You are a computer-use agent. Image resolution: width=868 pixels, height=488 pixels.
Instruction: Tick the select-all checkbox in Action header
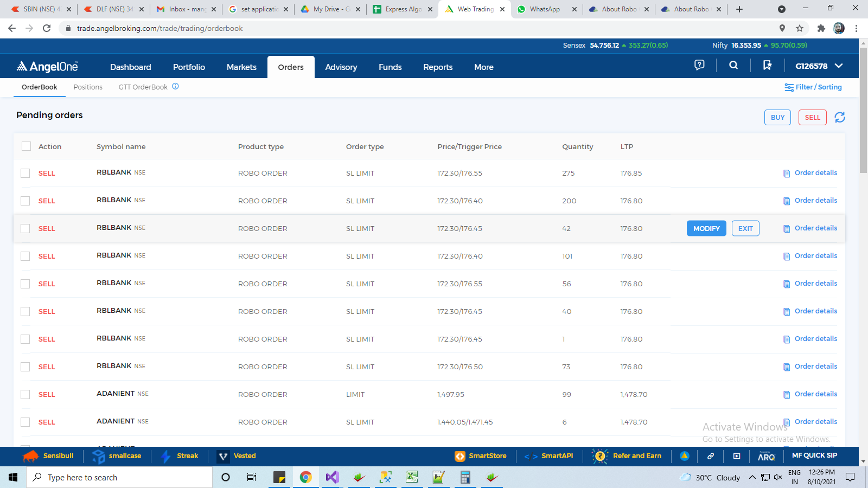click(x=26, y=146)
